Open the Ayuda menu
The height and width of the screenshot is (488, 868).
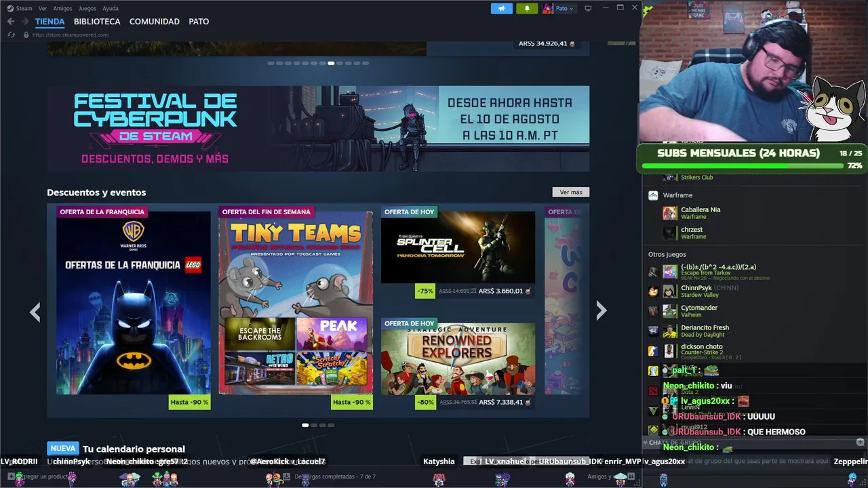pos(110,8)
